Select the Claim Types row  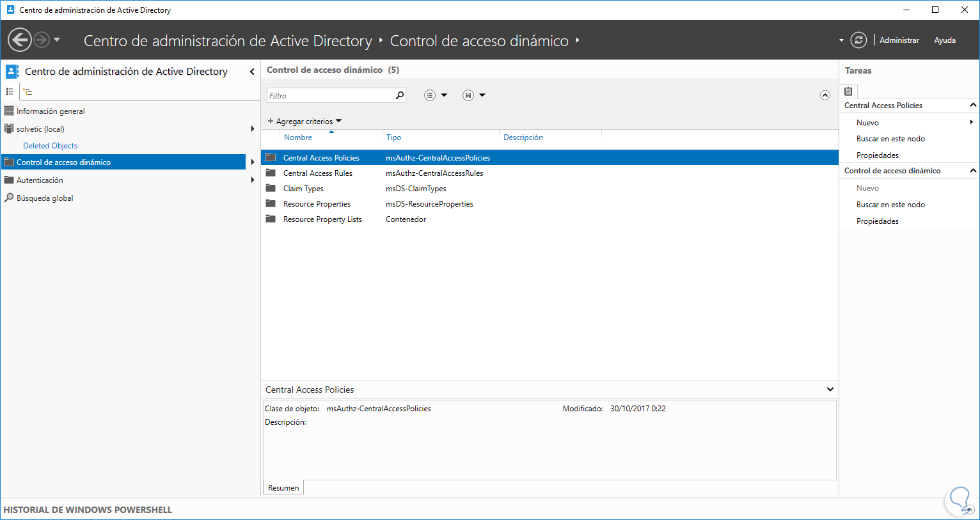coord(303,189)
